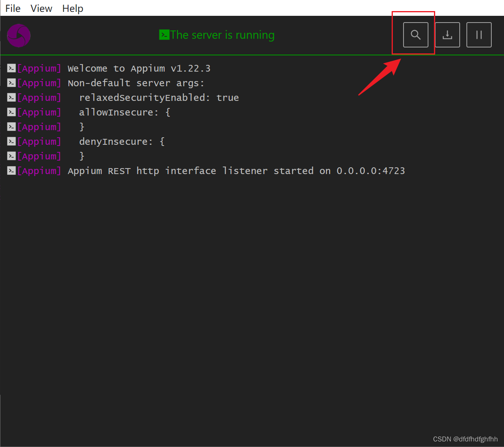Click the 'Appium REST http interface listener' log entry
Viewport: 504px width, 447px height.
click(x=236, y=170)
